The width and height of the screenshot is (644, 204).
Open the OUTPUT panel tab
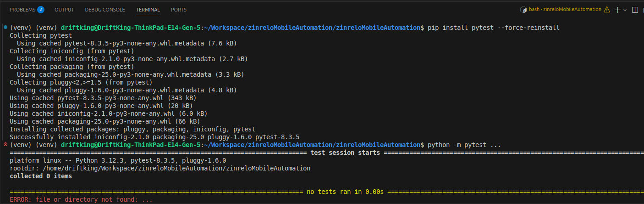[x=64, y=10]
